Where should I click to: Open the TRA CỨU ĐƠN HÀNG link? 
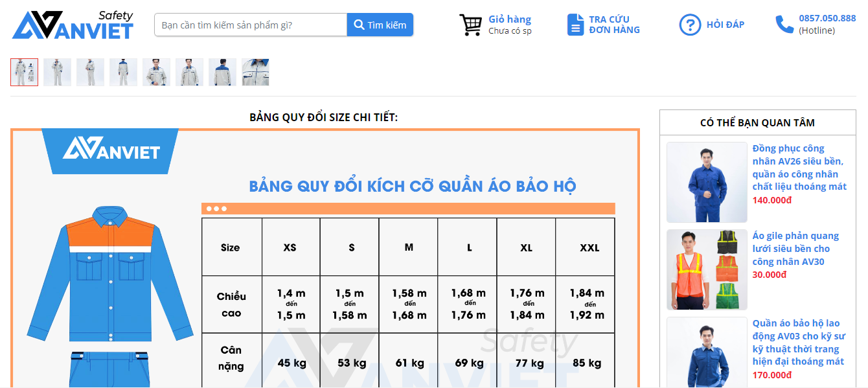coord(614,25)
